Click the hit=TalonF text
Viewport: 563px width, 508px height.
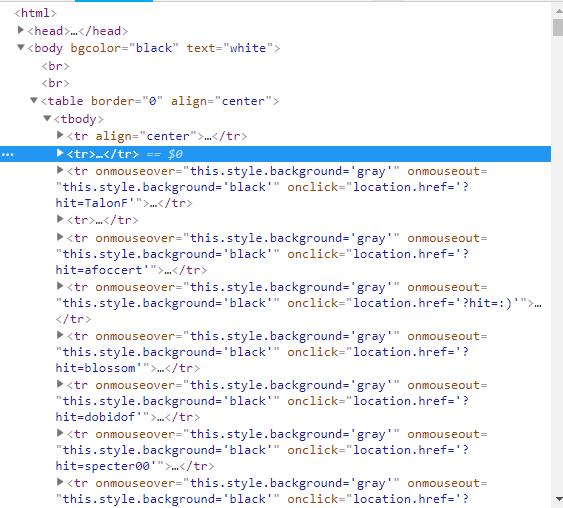coord(92,203)
